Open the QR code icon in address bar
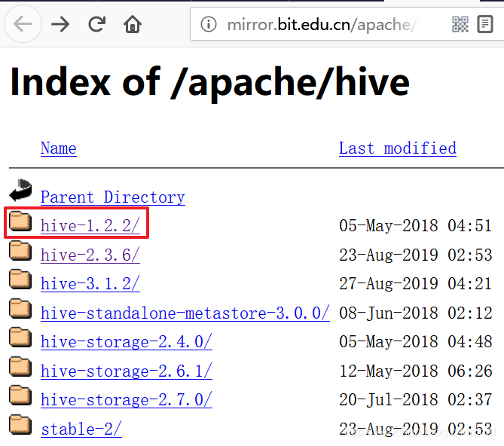Screen dimensions: 504x446 [x=460, y=24]
